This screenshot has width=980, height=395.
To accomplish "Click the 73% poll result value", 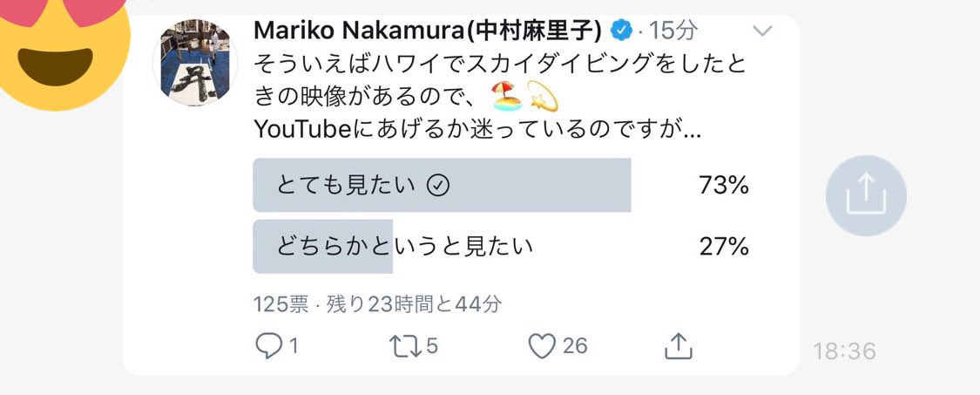I will click(x=724, y=185).
